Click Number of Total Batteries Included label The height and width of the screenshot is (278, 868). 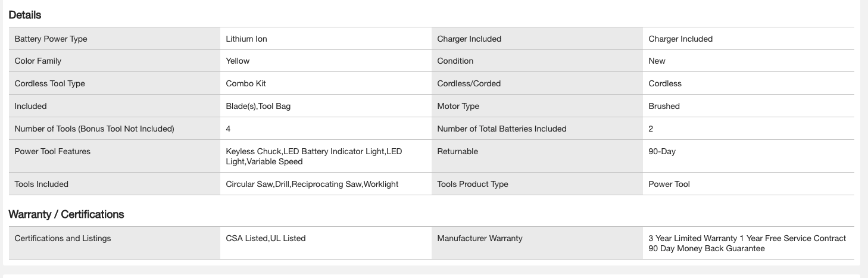(501, 129)
